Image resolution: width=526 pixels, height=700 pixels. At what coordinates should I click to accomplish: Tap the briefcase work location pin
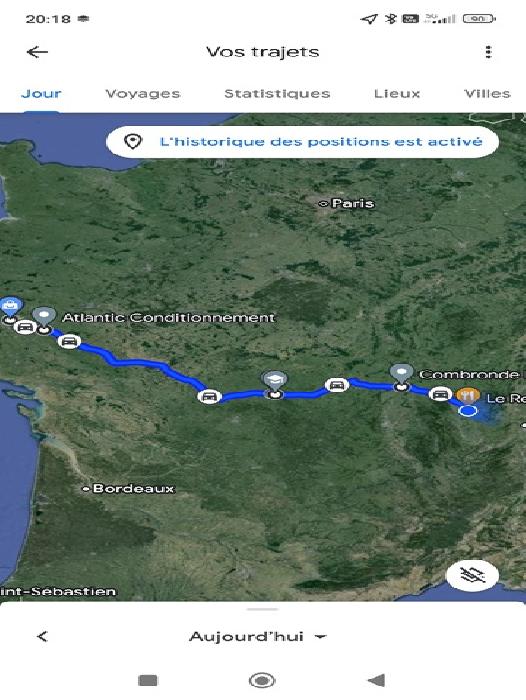tap(9, 307)
